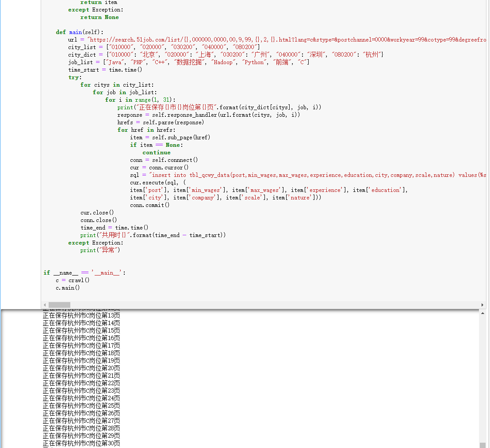Click output line '正在保存杭州市C岗位第14页'
The height and width of the screenshot is (448, 490).
tap(81, 323)
